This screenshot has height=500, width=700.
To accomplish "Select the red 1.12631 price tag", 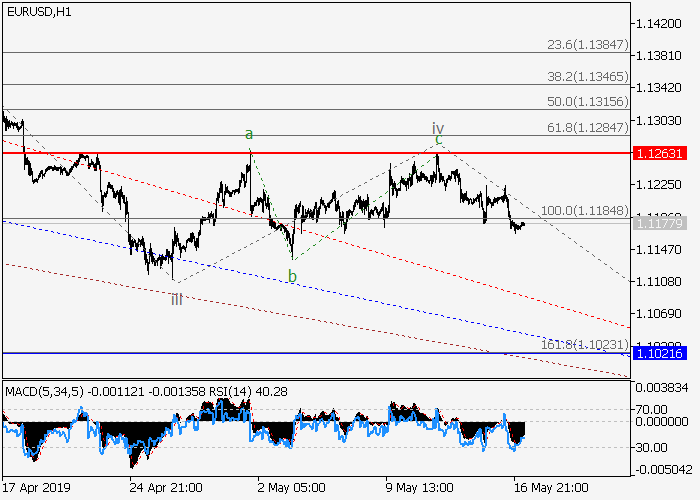I will point(658,153).
